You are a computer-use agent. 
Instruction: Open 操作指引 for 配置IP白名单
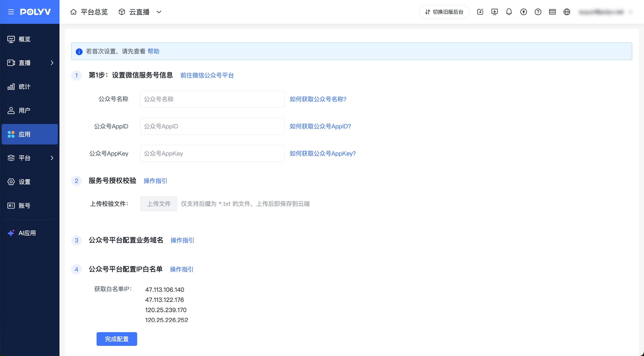(182, 269)
